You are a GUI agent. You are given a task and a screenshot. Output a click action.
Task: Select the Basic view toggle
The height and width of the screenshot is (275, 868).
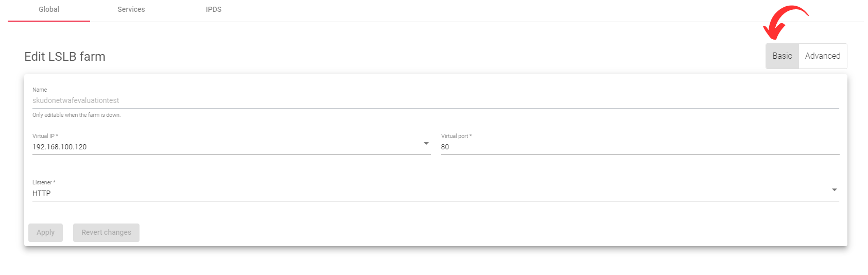point(782,56)
